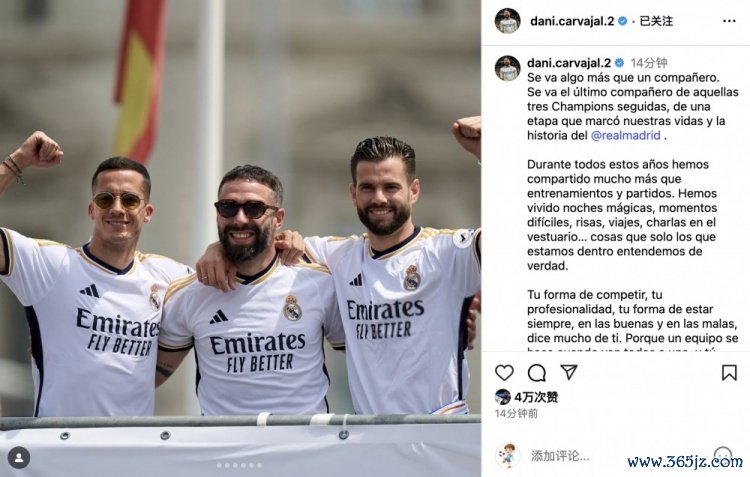750x477 pixels.
Task: Save post with the bookmark icon
Action: click(729, 373)
